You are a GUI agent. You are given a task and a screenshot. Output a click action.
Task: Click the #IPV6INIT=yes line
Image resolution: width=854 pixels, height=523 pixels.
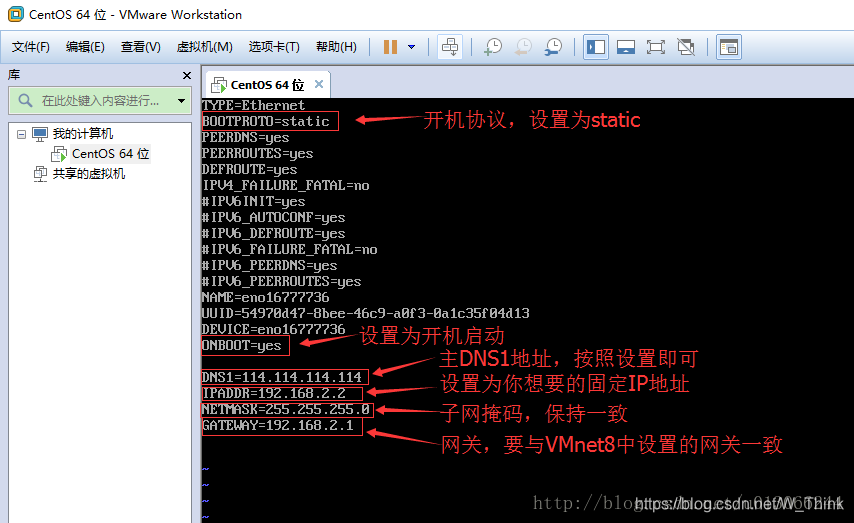(x=253, y=202)
